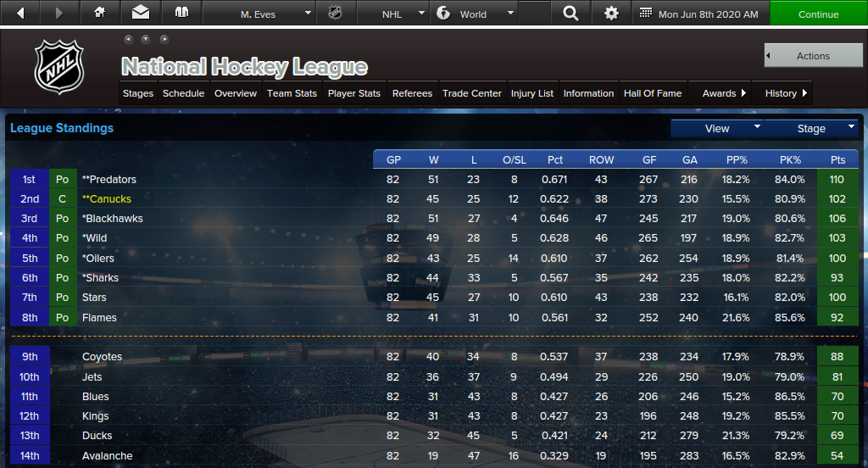Select the Blues team row
This screenshot has height=468, width=868.
[434, 397]
